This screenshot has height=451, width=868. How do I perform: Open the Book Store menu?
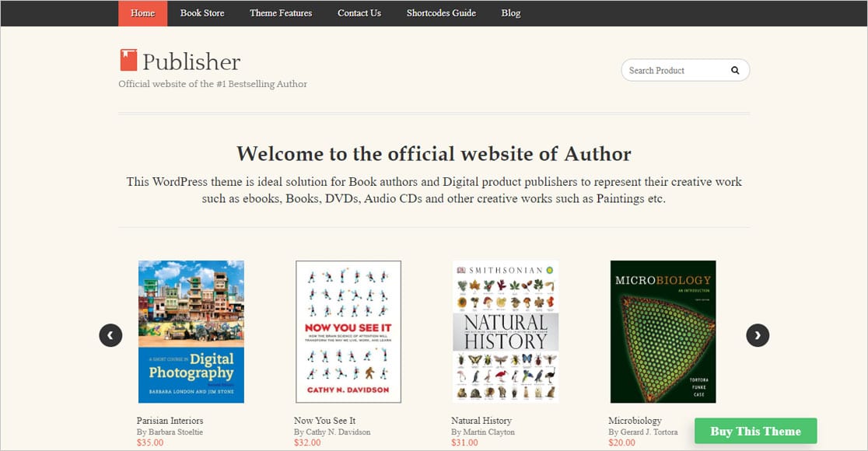pos(202,13)
